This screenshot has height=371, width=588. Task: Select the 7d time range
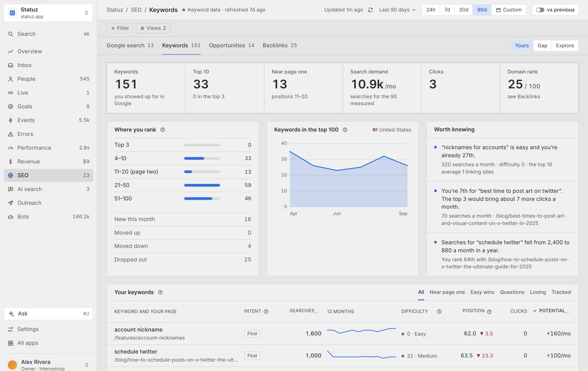point(447,10)
